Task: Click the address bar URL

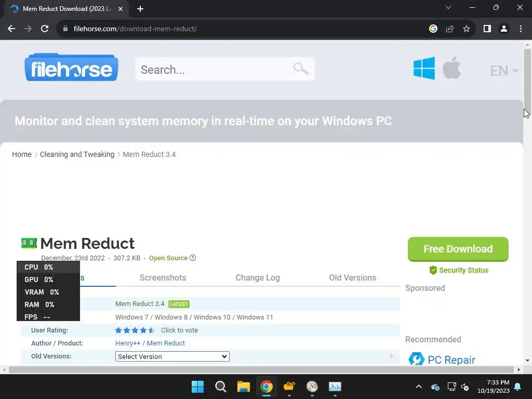Action: (x=135, y=29)
